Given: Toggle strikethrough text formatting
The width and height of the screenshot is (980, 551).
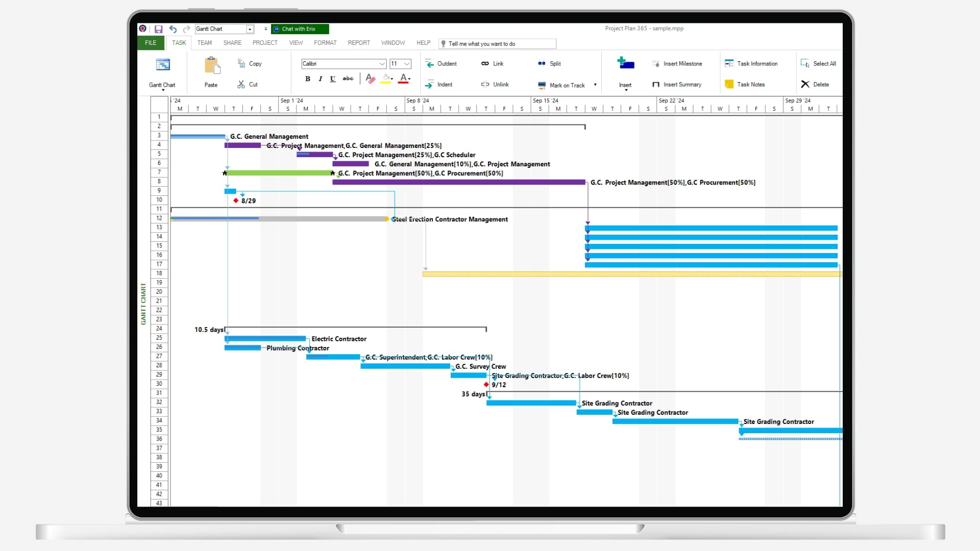Looking at the screenshot, I should [x=348, y=79].
